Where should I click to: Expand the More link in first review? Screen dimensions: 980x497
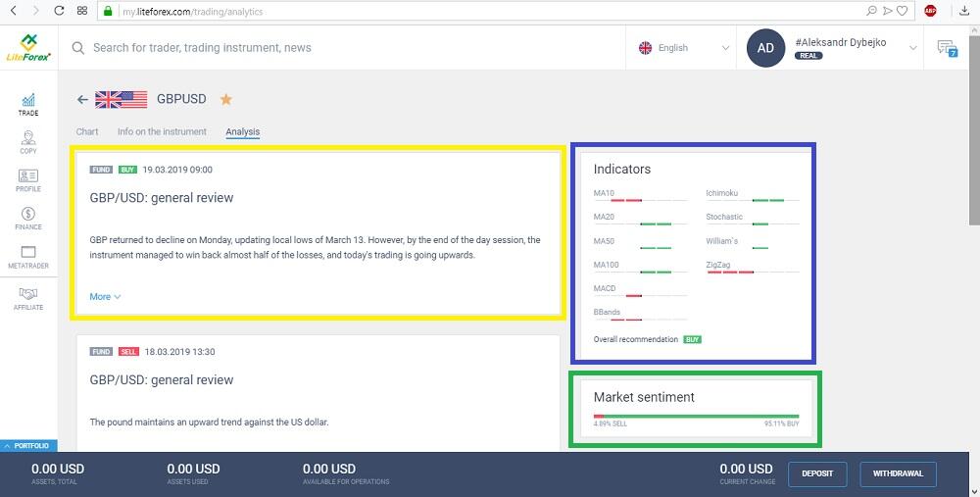point(105,296)
